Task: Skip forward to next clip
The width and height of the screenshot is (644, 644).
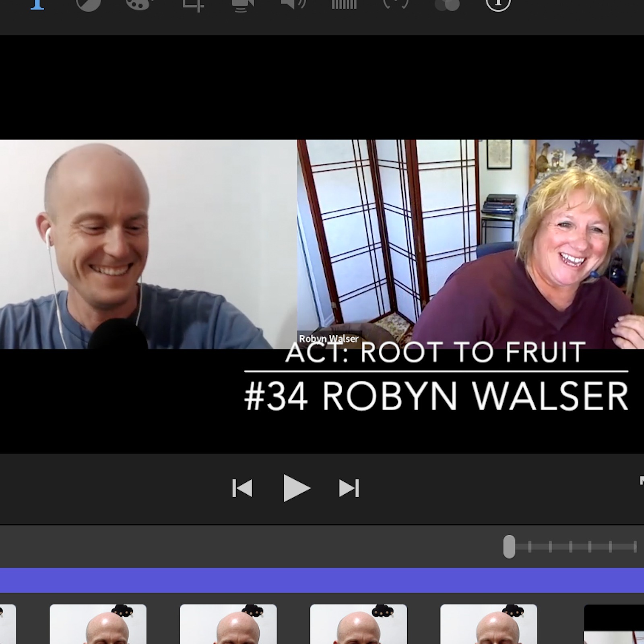Action: [349, 488]
